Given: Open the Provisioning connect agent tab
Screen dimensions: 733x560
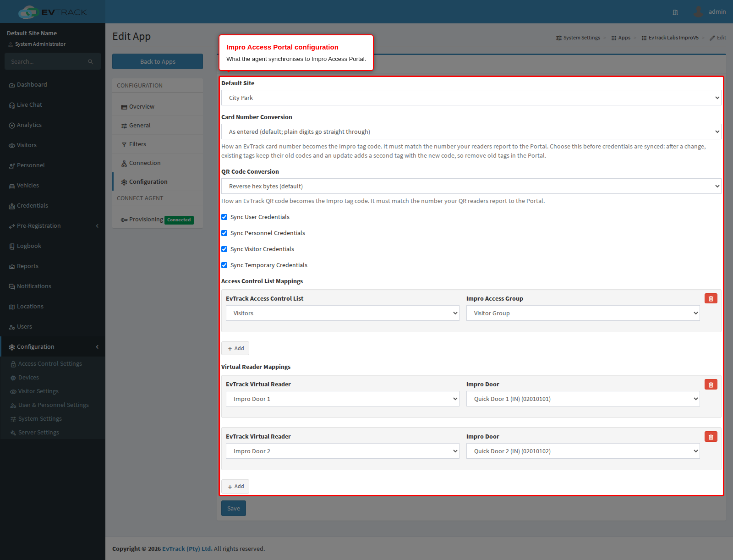Looking at the screenshot, I should coord(158,220).
